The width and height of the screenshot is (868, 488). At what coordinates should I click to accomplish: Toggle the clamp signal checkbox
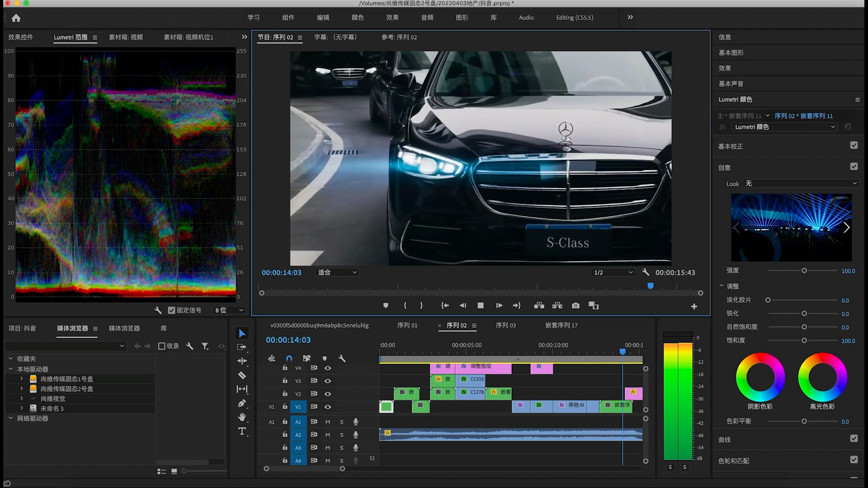click(171, 310)
